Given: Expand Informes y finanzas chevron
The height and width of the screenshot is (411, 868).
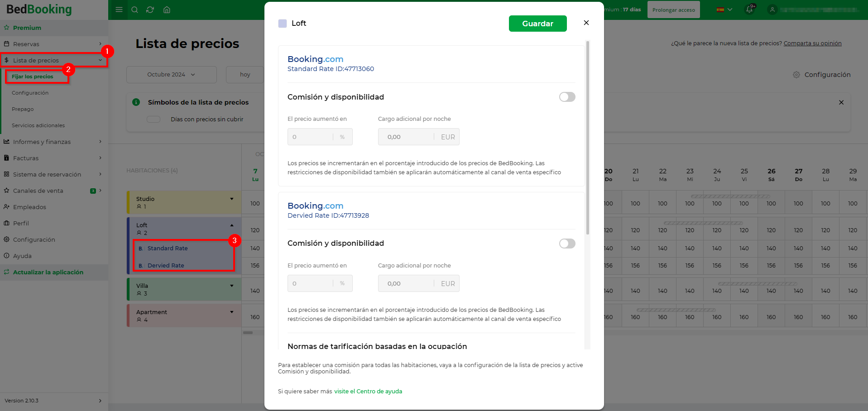Looking at the screenshot, I should click(x=100, y=142).
